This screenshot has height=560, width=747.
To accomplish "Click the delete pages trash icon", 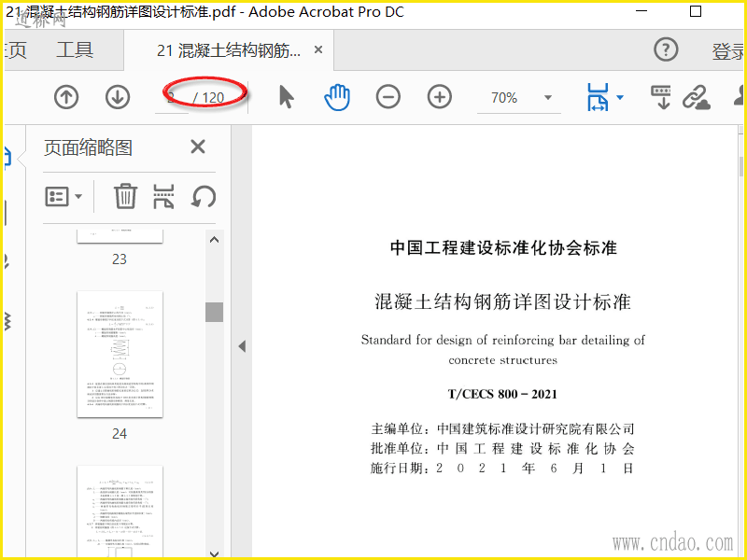I will [x=125, y=196].
